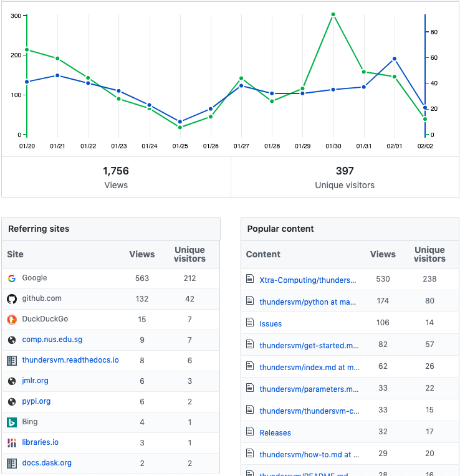Screen dimensions: 460x476
Task: Click the Bing logo icon
Action: click(x=12, y=422)
